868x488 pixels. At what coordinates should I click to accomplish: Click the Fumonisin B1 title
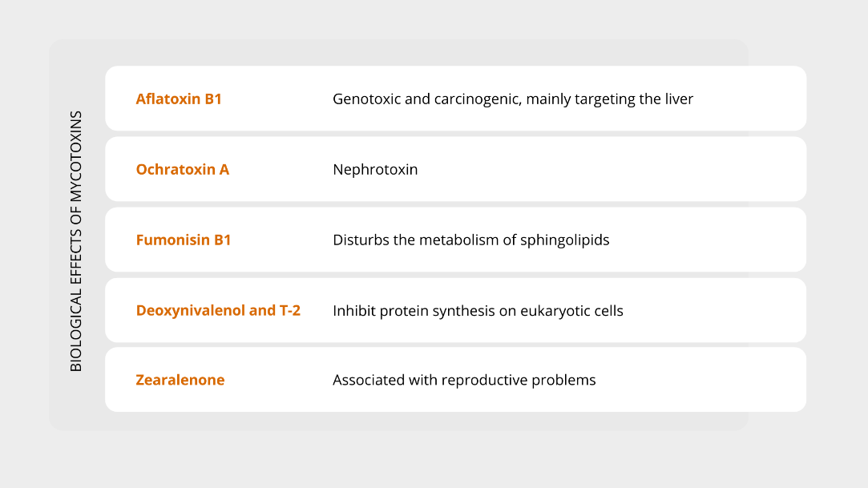tap(184, 240)
